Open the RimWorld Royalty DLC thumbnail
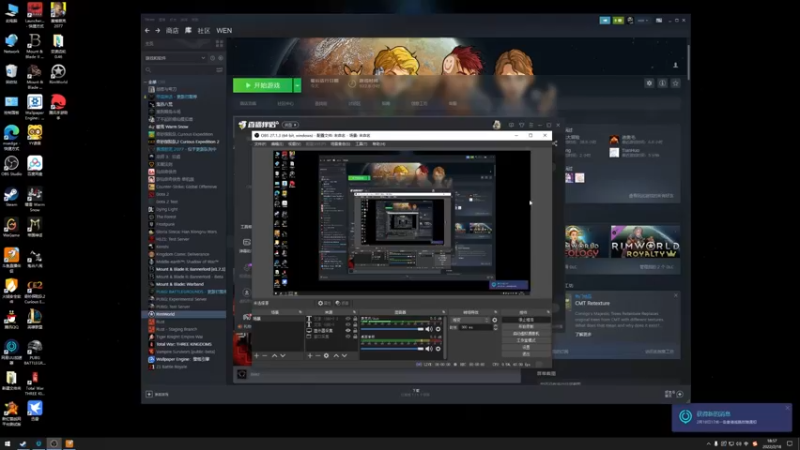800x450 pixels. click(645, 242)
